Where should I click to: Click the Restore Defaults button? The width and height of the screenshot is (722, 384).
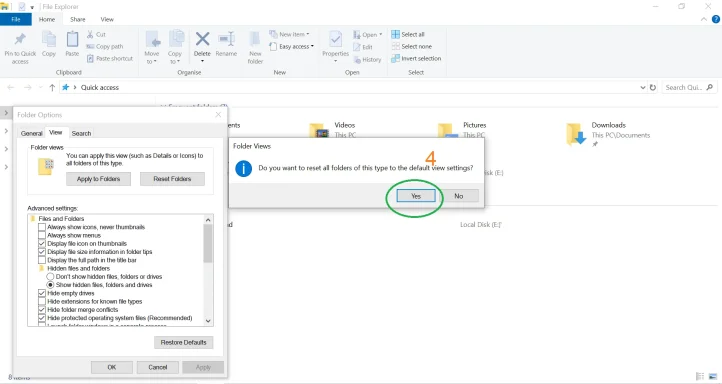click(x=183, y=343)
